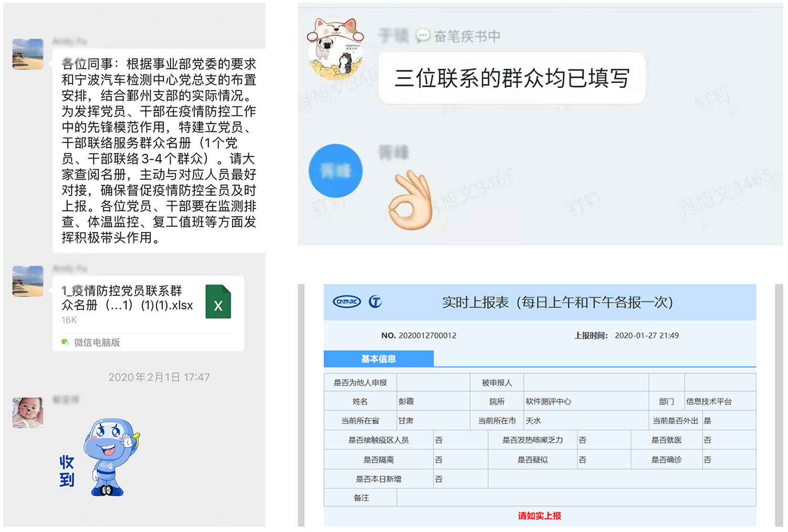Viewport: 788px width, 532px height.
Task: Click the green Excel file icon
Action: 218,301
